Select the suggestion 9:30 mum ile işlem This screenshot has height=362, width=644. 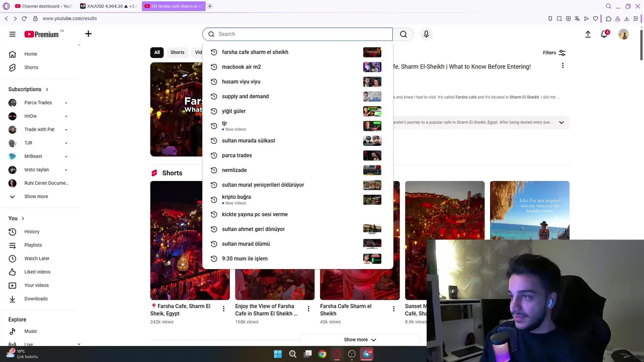coord(297,258)
